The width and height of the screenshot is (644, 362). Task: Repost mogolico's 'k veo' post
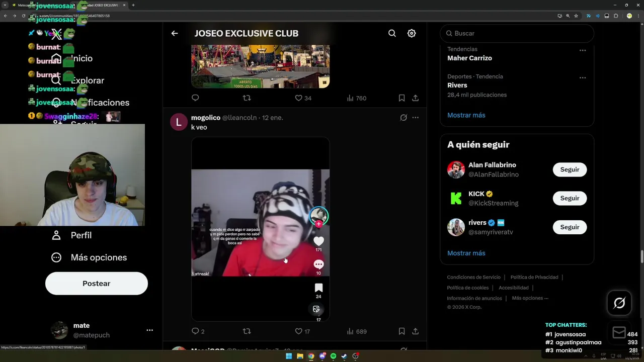click(x=247, y=331)
